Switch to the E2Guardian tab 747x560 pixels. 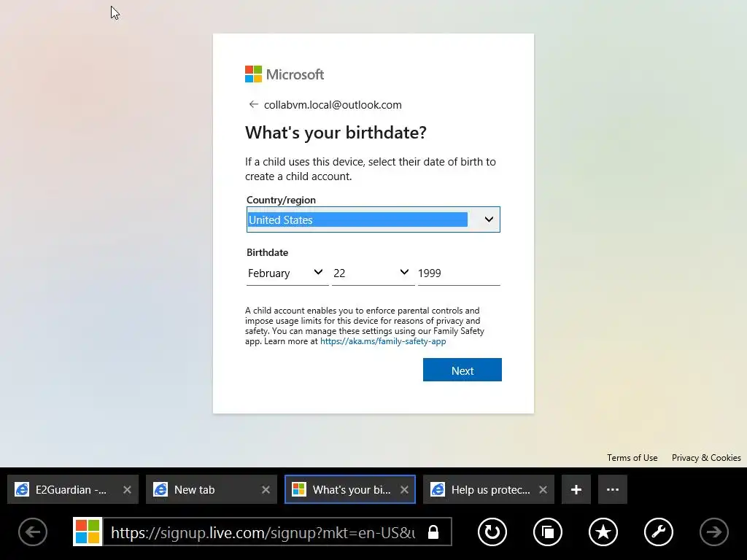pyautogui.click(x=72, y=489)
